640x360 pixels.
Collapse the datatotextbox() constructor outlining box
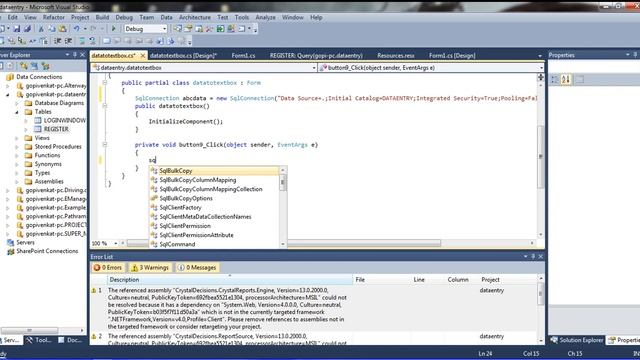pyautogui.click(x=105, y=106)
